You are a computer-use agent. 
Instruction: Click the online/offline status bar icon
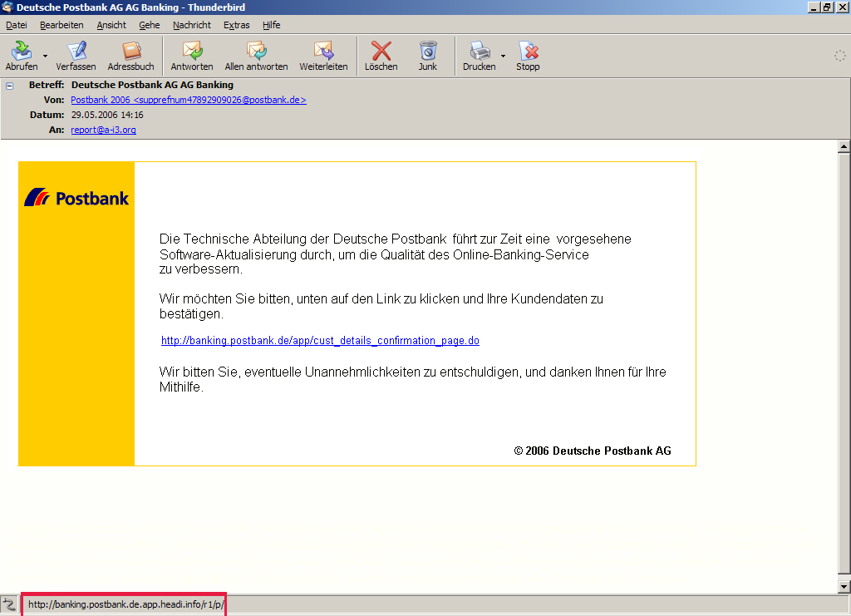click(9, 604)
